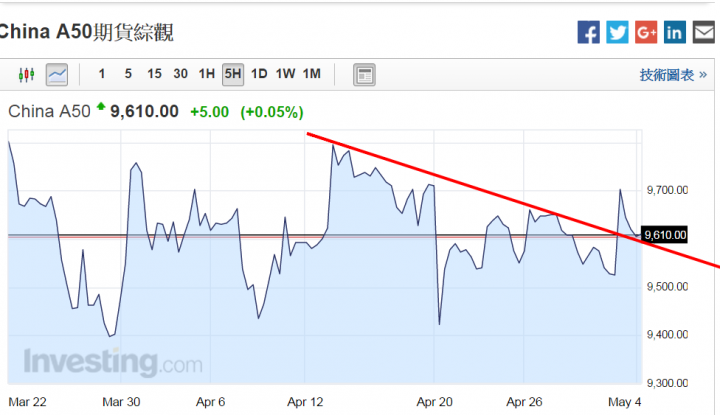Click the 9,400.00 axis label
720x415 pixels.
[x=667, y=335]
